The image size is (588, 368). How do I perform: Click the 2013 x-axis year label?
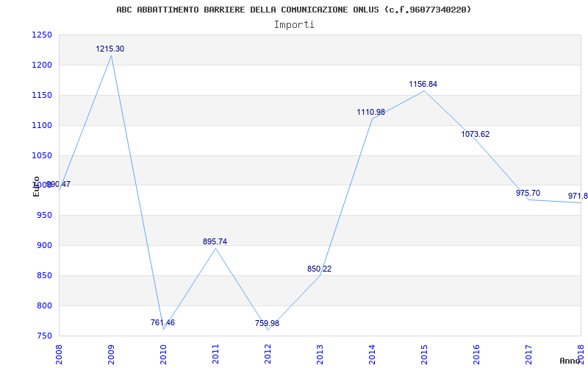320,354
